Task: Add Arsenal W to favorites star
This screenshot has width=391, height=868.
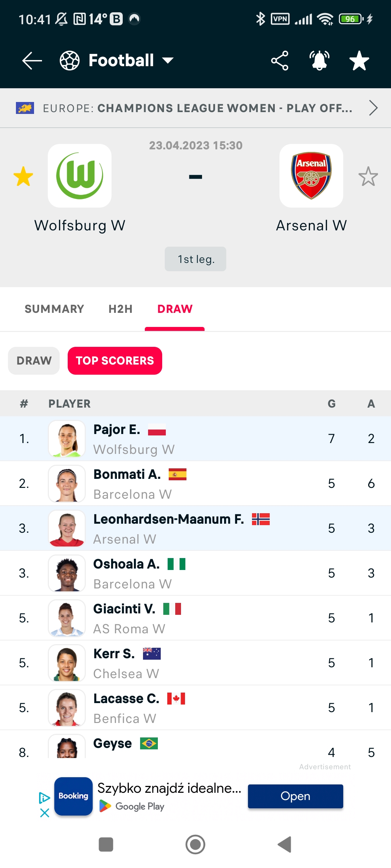Action: pos(368,176)
